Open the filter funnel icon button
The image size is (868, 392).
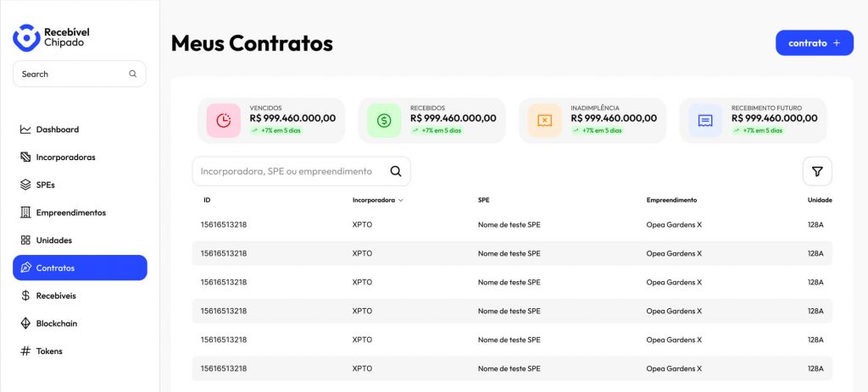817,171
